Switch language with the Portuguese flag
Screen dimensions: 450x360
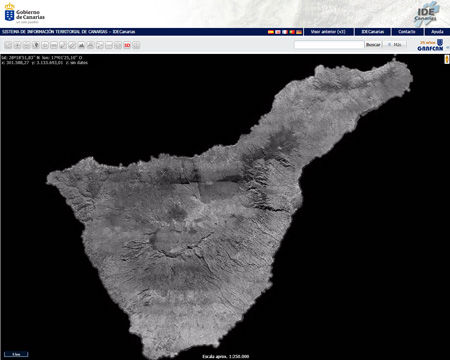(x=292, y=32)
